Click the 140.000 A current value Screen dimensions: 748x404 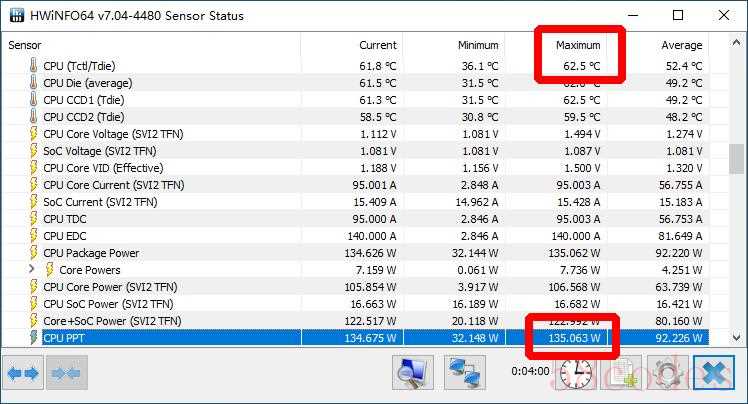pyautogui.click(x=372, y=236)
